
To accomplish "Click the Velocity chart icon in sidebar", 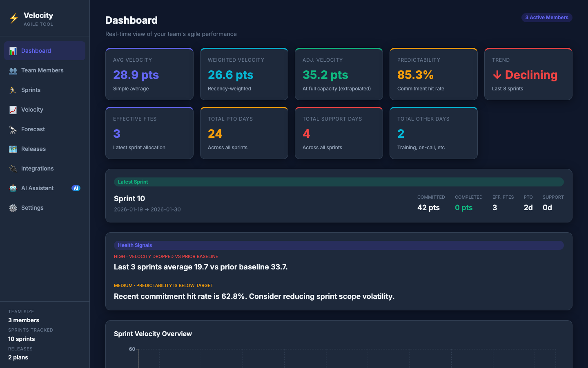I will (13, 110).
